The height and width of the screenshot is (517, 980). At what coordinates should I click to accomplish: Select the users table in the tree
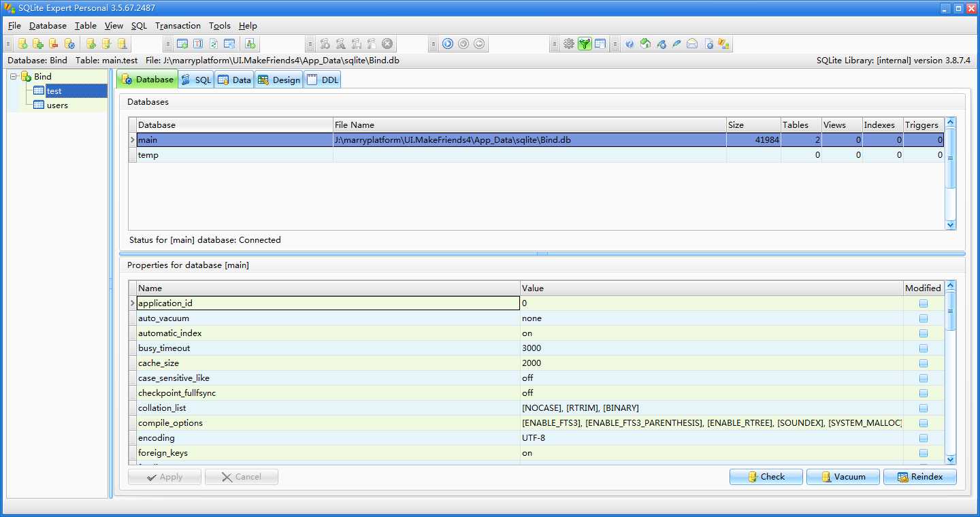click(x=57, y=105)
